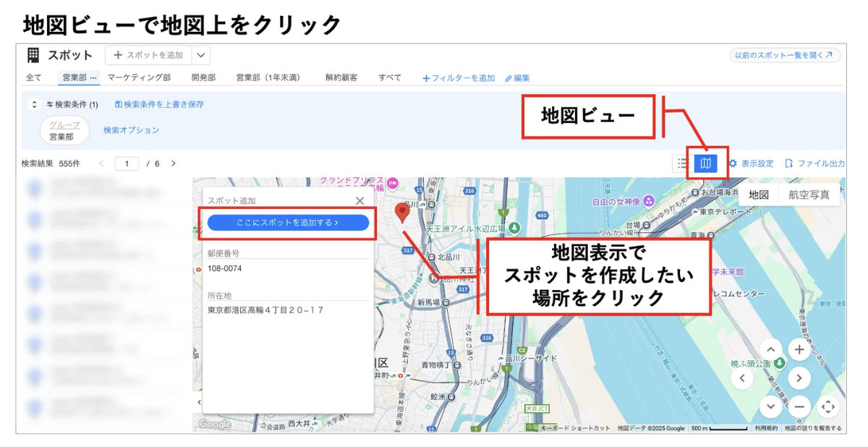
Task: Collapse the spot list with the left arrow
Action: 198,401
